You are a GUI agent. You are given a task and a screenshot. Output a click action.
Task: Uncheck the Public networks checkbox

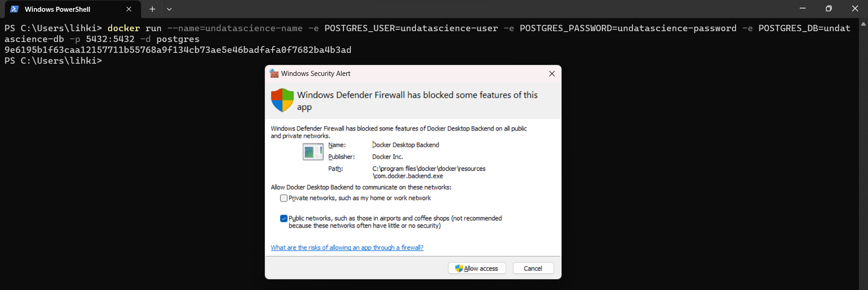tap(284, 219)
